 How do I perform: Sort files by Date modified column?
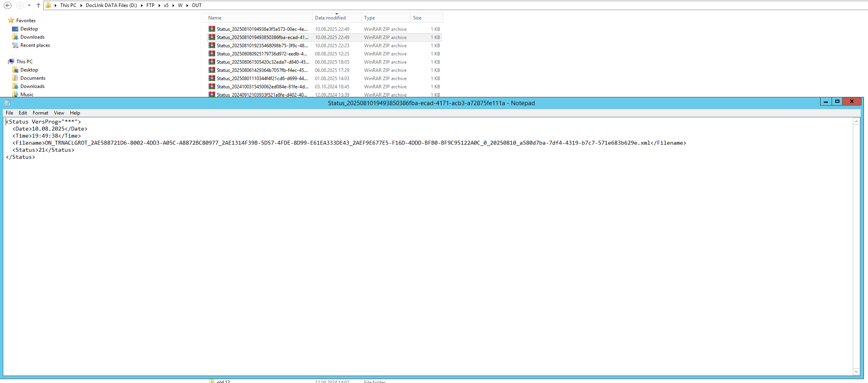coord(337,18)
